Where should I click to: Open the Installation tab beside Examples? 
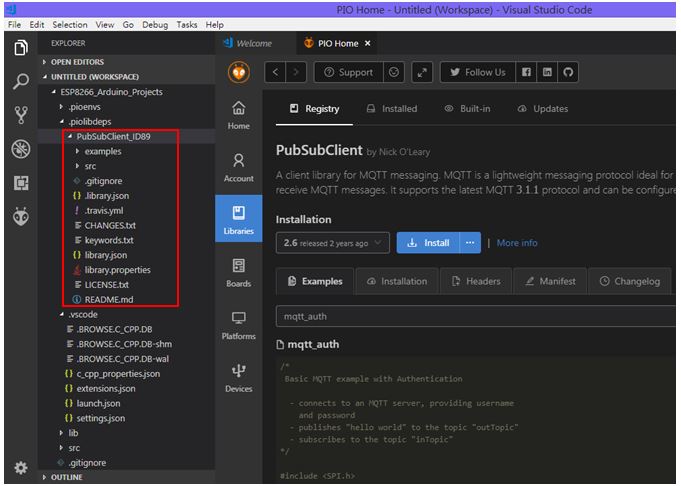point(397,281)
